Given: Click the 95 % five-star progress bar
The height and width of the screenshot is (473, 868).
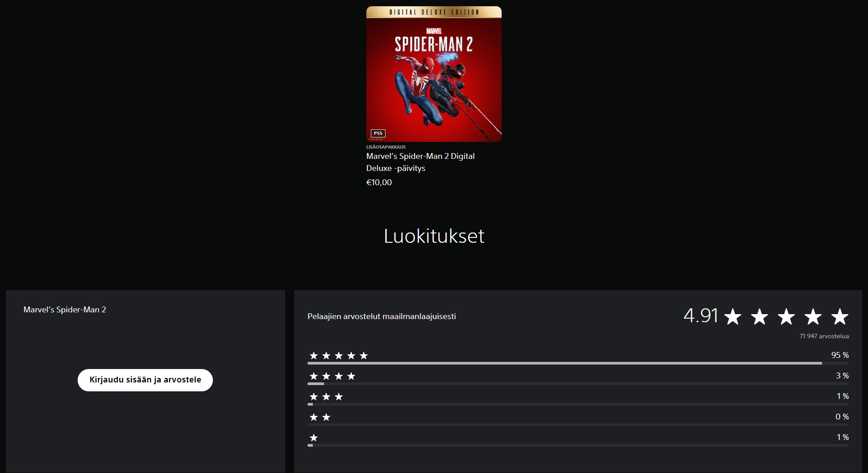Looking at the screenshot, I should pyautogui.click(x=578, y=363).
